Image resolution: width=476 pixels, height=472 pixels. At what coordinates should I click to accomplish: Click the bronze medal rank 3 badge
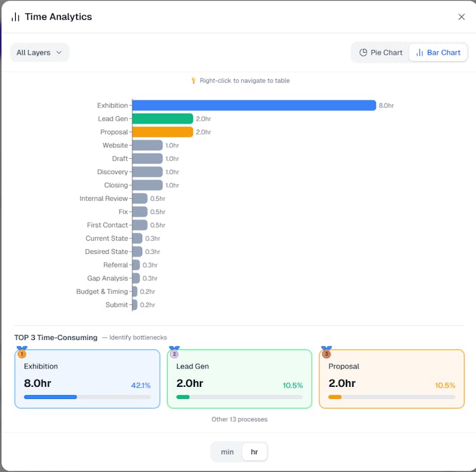[326, 353]
